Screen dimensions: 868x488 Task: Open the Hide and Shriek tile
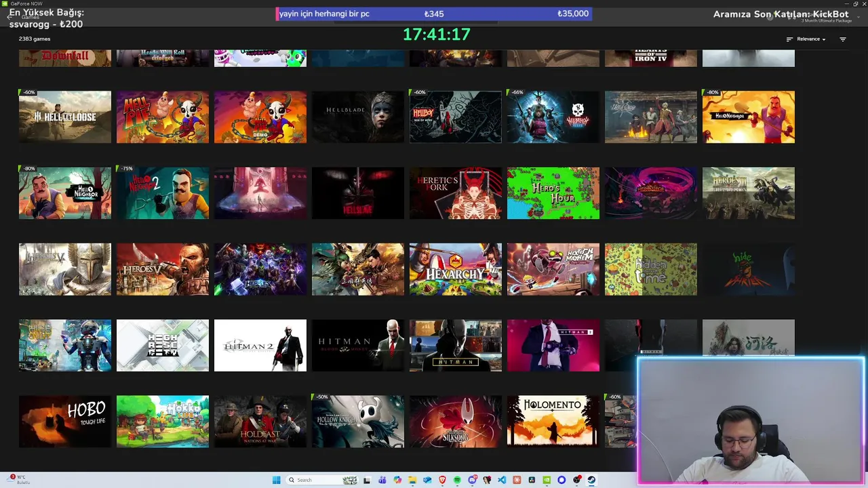749,269
